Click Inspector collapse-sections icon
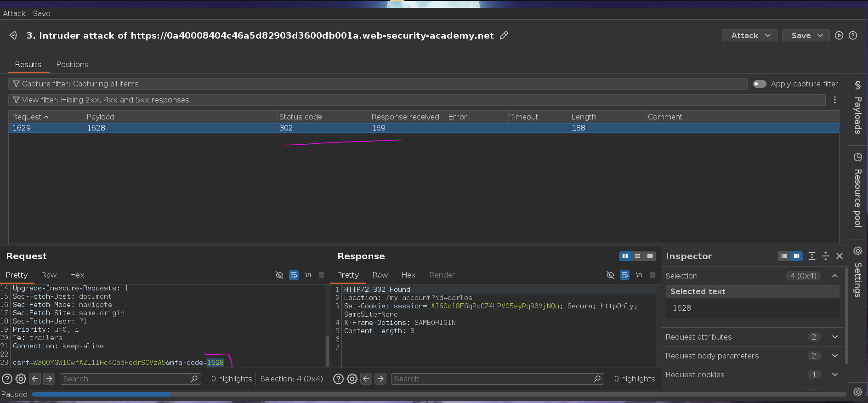 click(x=826, y=256)
